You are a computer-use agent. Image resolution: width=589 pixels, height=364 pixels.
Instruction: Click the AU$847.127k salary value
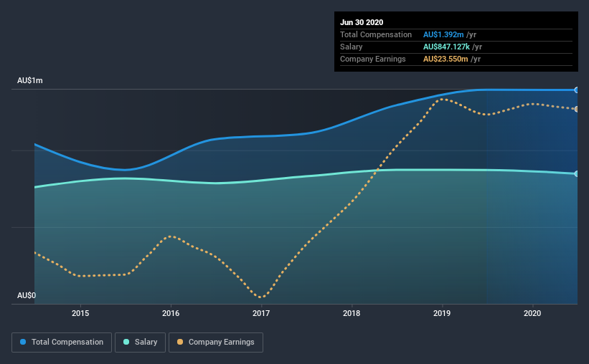pyautogui.click(x=446, y=47)
